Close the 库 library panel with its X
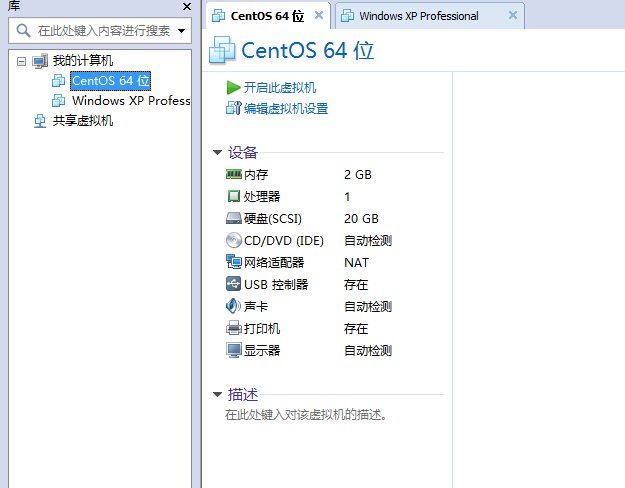Viewport: 625px width, 488px height. (x=187, y=6)
